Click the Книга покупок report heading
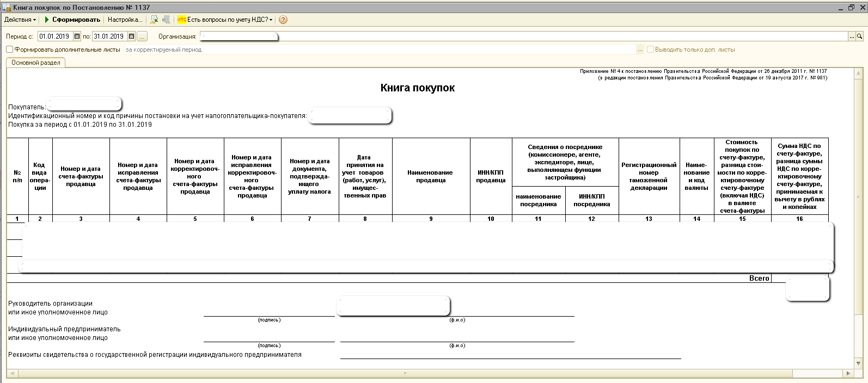The height and width of the screenshot is (383, 868). click(x=418, y=88)
